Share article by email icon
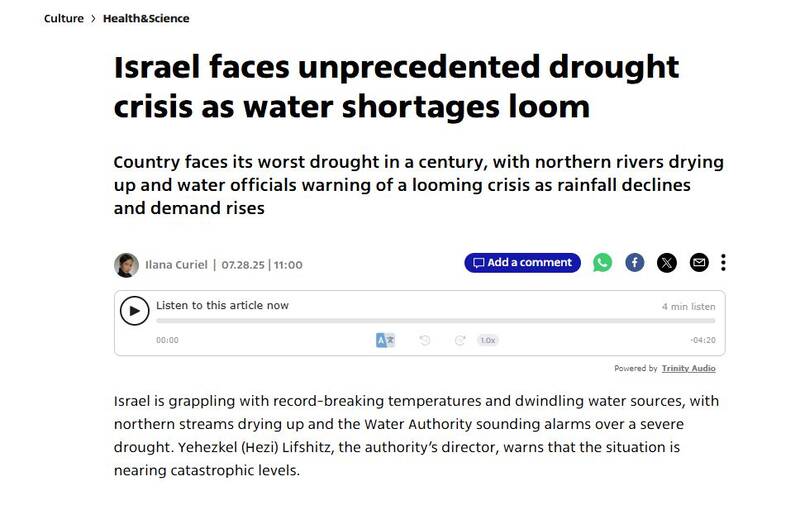 click(699, 263)
